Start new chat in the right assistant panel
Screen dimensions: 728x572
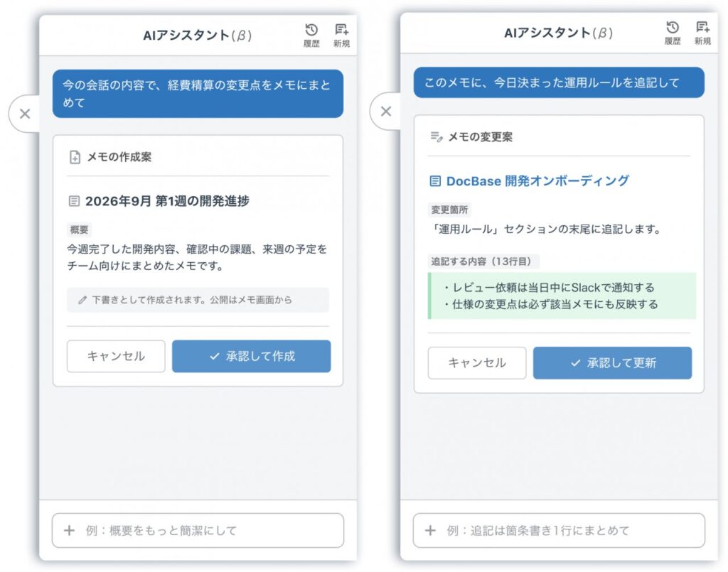(702, 33)
